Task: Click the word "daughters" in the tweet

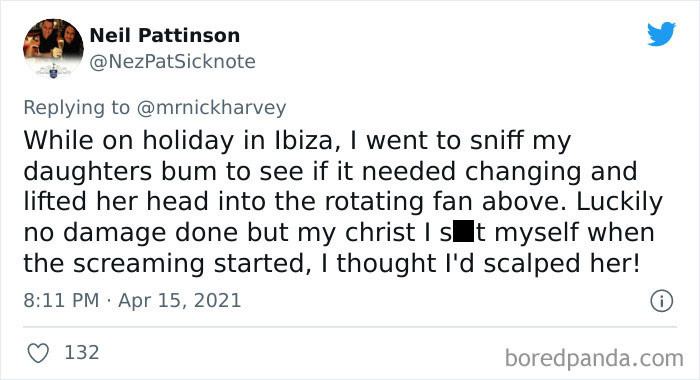Action: pyautogui.click(x=88, y=171)
